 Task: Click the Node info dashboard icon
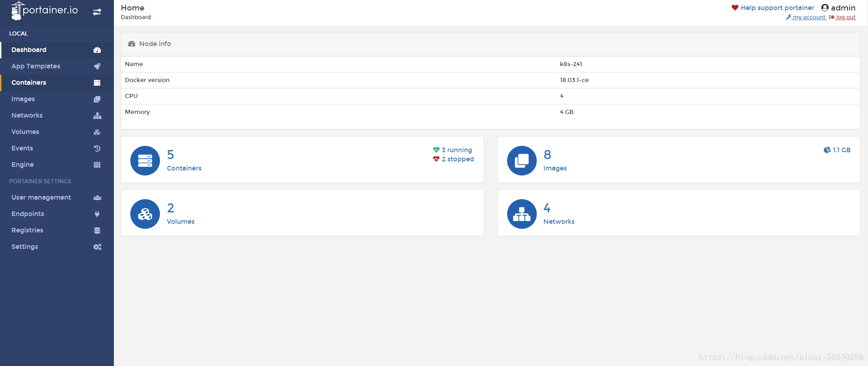[x=132, y=44]
